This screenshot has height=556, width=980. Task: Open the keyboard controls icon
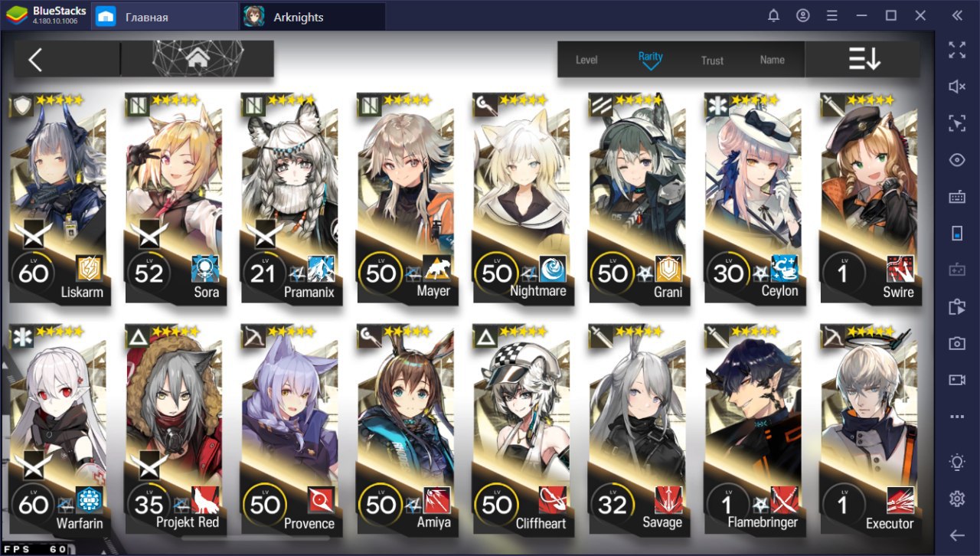click(x=957, y=197)
